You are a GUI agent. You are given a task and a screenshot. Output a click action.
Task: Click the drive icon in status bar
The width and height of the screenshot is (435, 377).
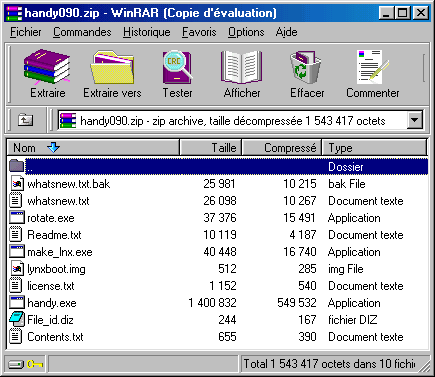coord(16,364)
